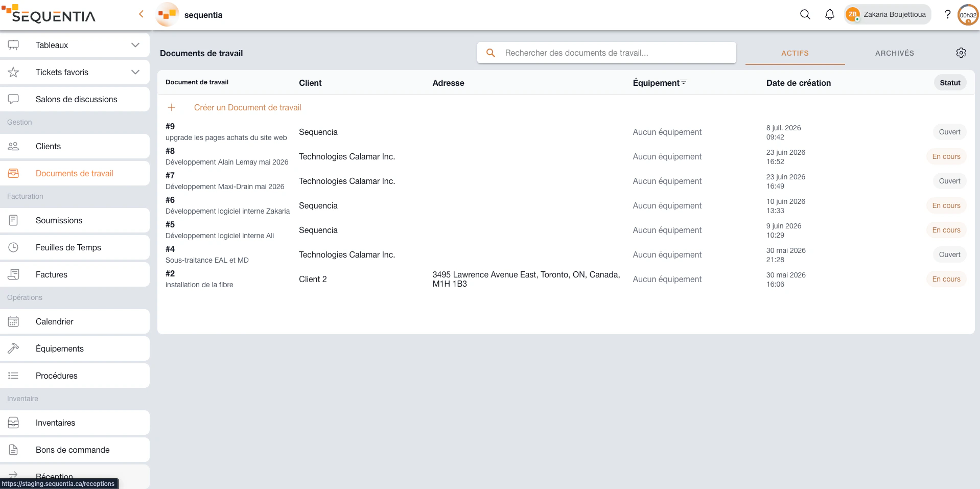Click the Client 2 cell

coord(313,279)
